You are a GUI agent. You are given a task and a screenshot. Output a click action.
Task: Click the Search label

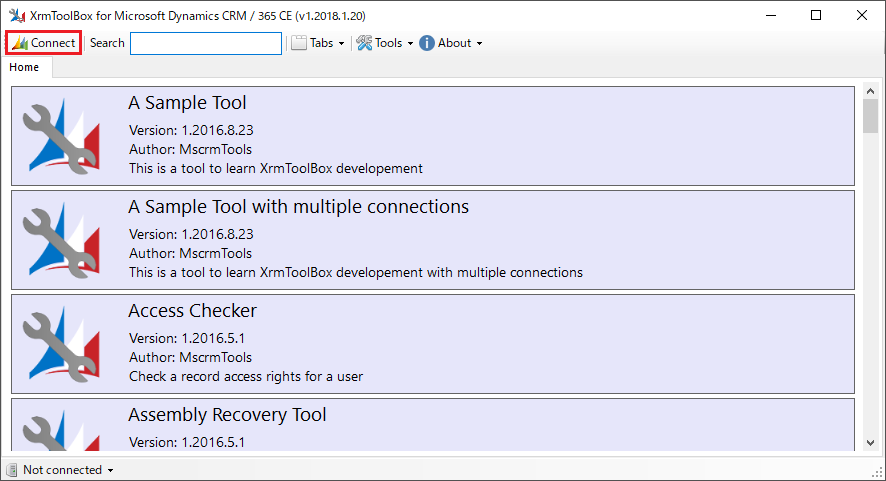(107, 43)
